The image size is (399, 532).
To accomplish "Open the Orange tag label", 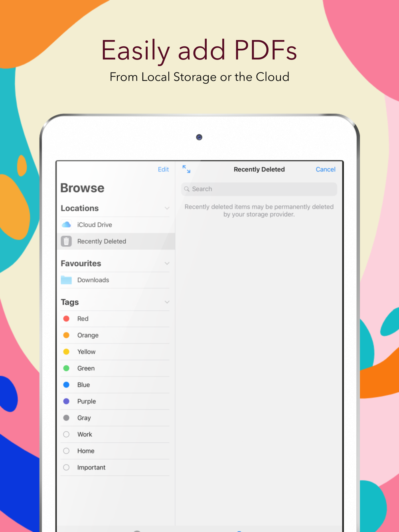I will [88, 335].
